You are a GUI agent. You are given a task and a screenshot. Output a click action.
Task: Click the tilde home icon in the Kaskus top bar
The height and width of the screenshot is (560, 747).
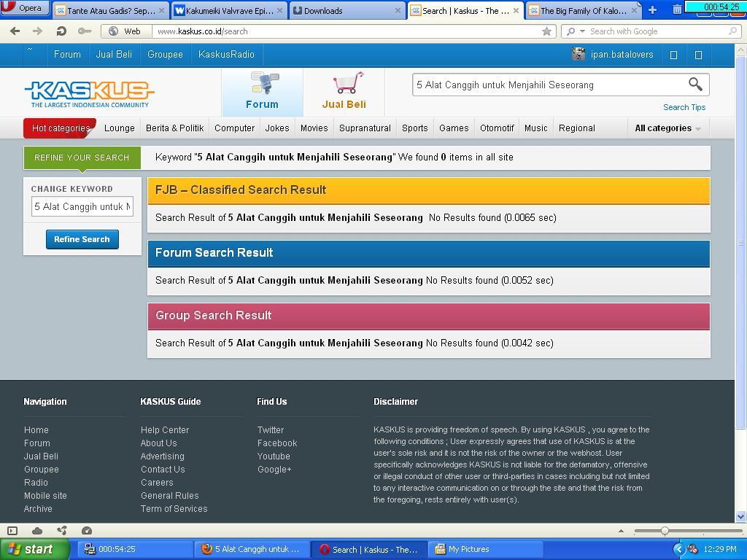(x=30, y=50)
